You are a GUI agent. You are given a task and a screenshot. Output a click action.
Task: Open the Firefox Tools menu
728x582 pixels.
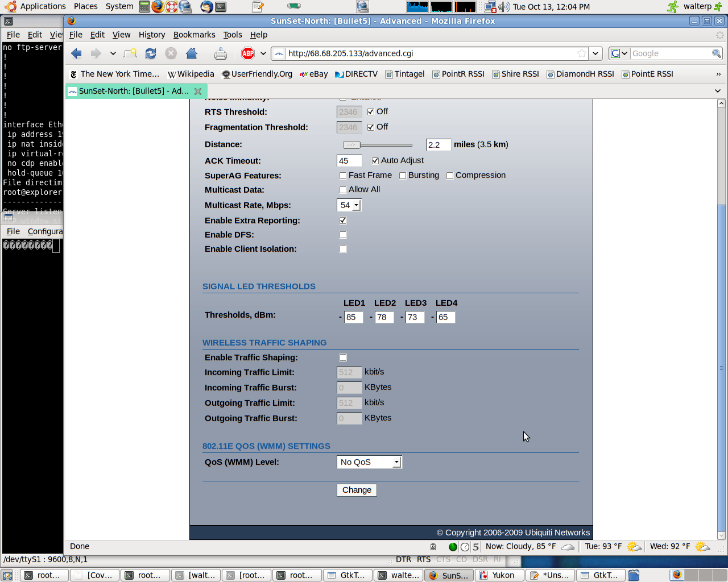click(x=232, y=35)
